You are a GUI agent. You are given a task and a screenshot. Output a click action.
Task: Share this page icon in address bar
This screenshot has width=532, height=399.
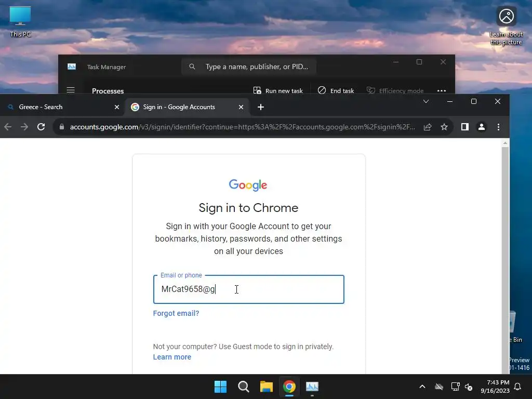coord(428,127)
